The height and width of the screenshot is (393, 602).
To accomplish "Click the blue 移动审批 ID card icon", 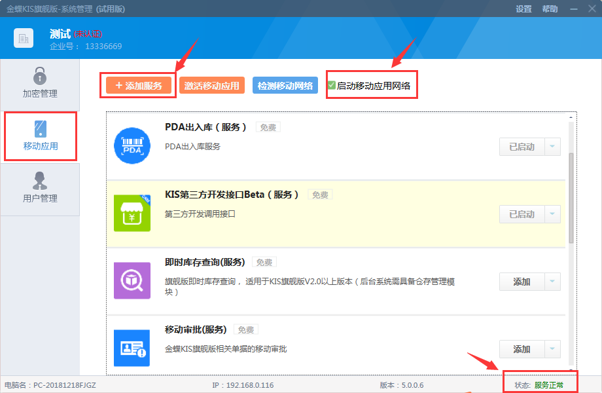I will click(132, 348).
